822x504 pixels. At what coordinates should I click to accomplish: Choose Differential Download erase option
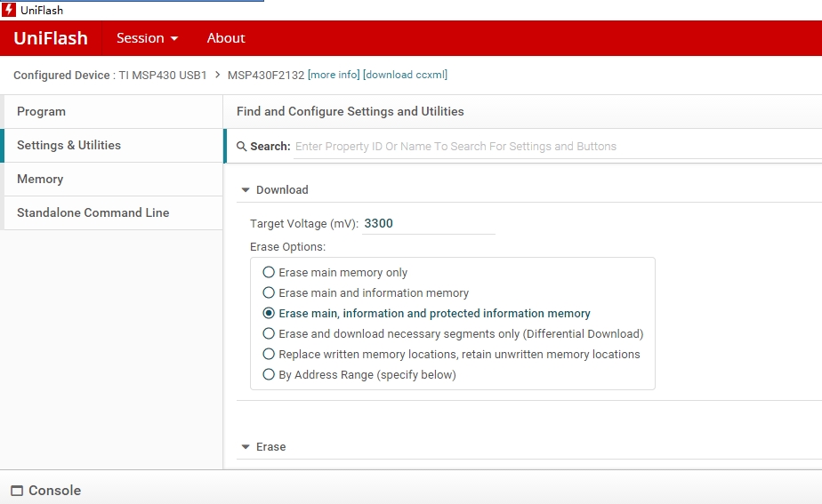(269, 334)
